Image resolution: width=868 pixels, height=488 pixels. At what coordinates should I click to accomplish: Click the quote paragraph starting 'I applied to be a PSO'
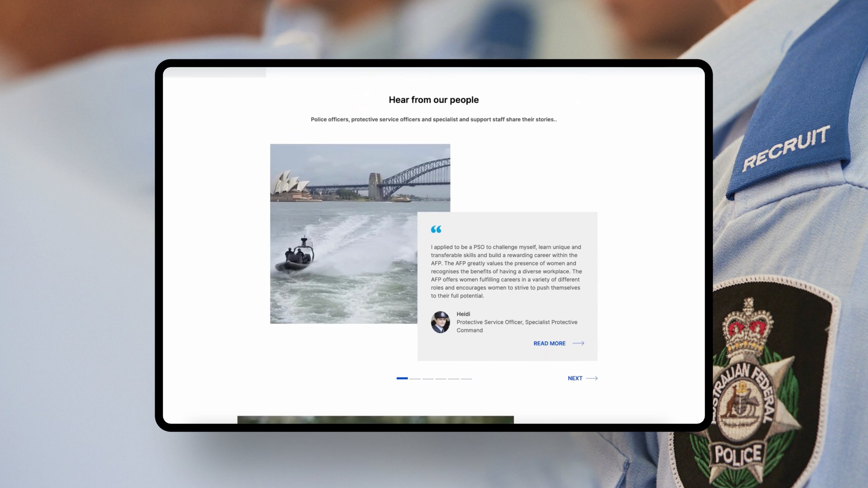(x=506, y=271)
